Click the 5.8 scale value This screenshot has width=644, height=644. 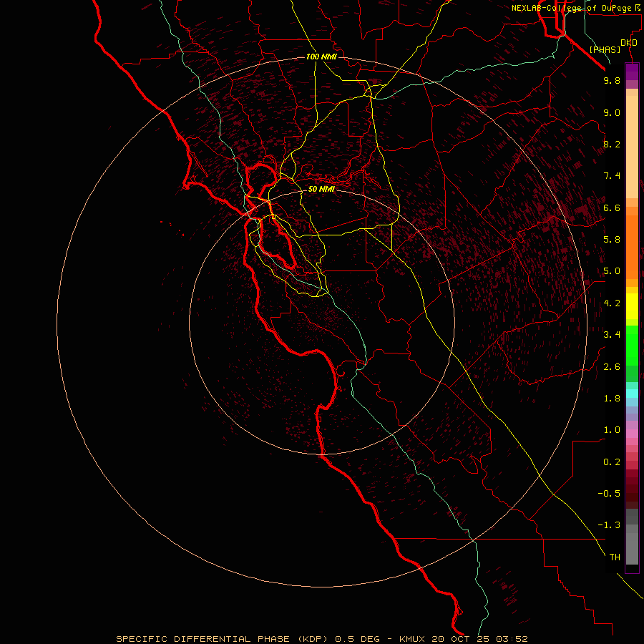pos(612,240)
